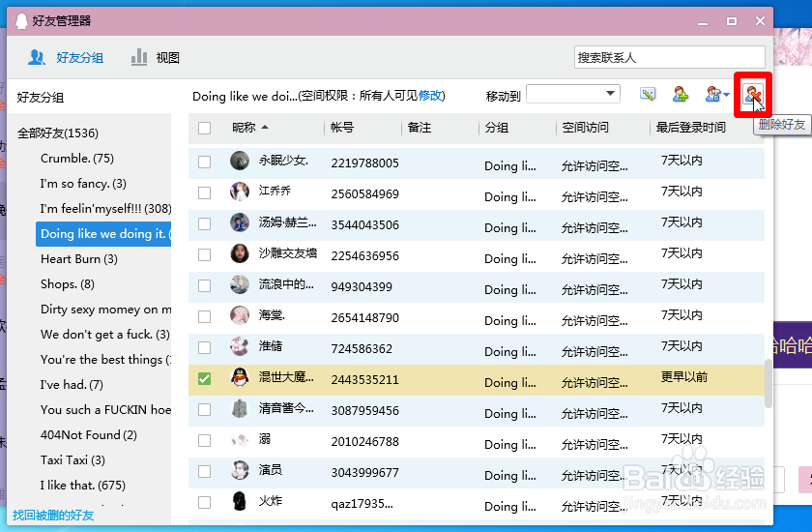
Task: Switch to 视图 tab
Action: (155, 57)
